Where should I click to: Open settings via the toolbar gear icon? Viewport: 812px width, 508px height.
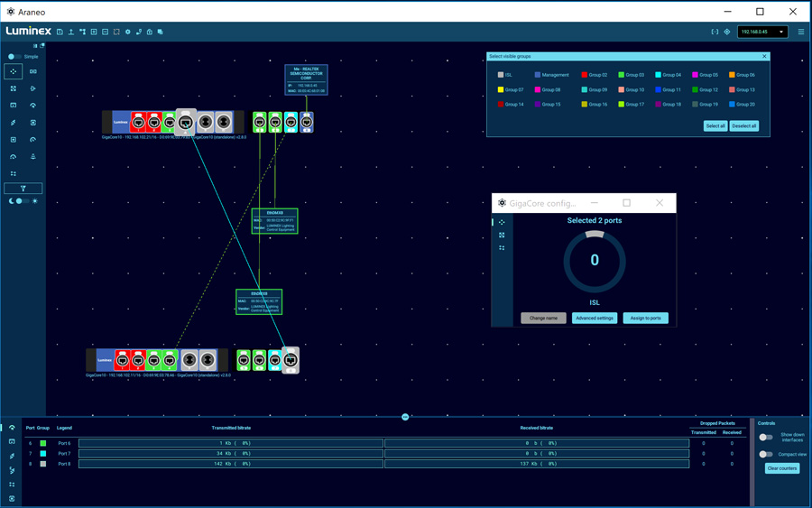pos(128,32)
